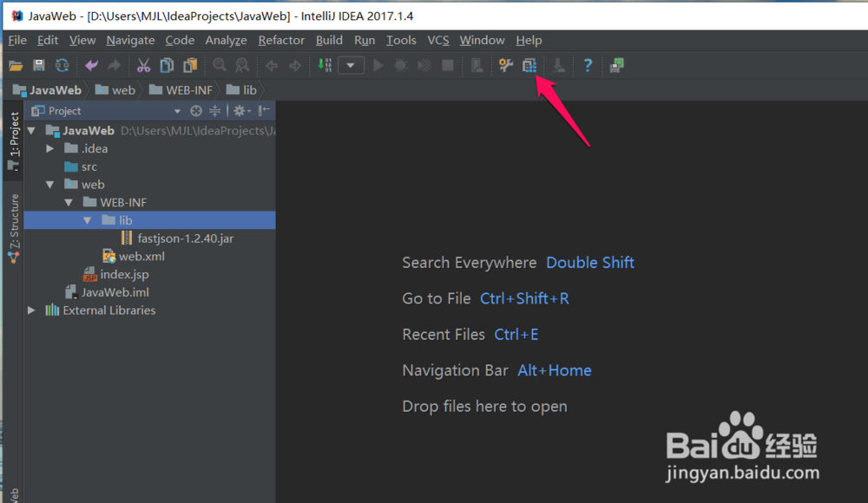The width and height of the screenshot is (868, 503).
Task: Toggle the 1: Project side tab
Action: pyautogui.click(x=14, y=141)
